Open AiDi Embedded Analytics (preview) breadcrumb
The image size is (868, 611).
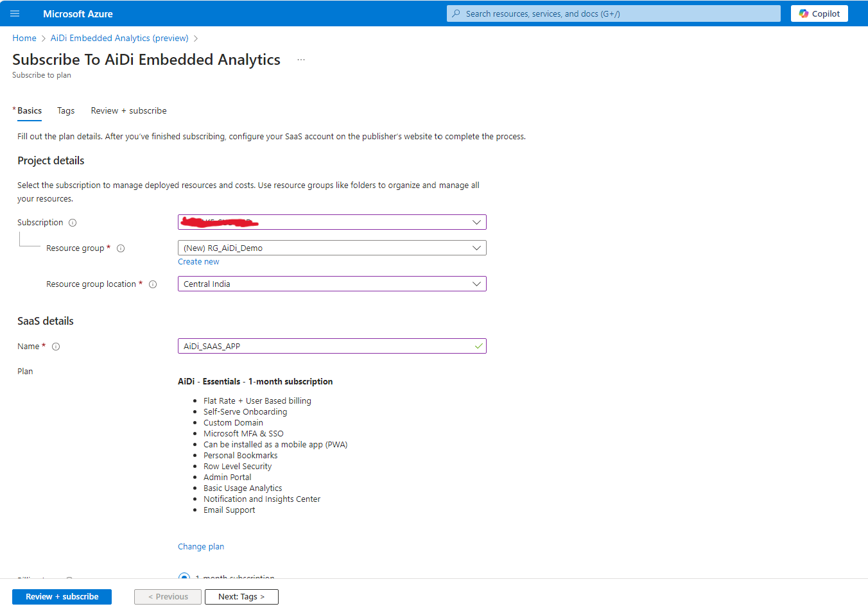(x=119, y=38)
